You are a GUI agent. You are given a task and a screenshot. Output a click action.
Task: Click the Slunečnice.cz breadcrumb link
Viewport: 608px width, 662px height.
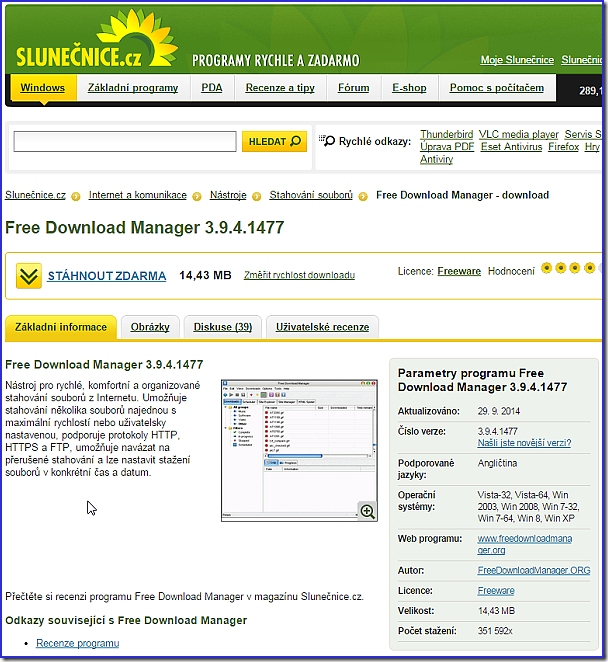[35, 195]
